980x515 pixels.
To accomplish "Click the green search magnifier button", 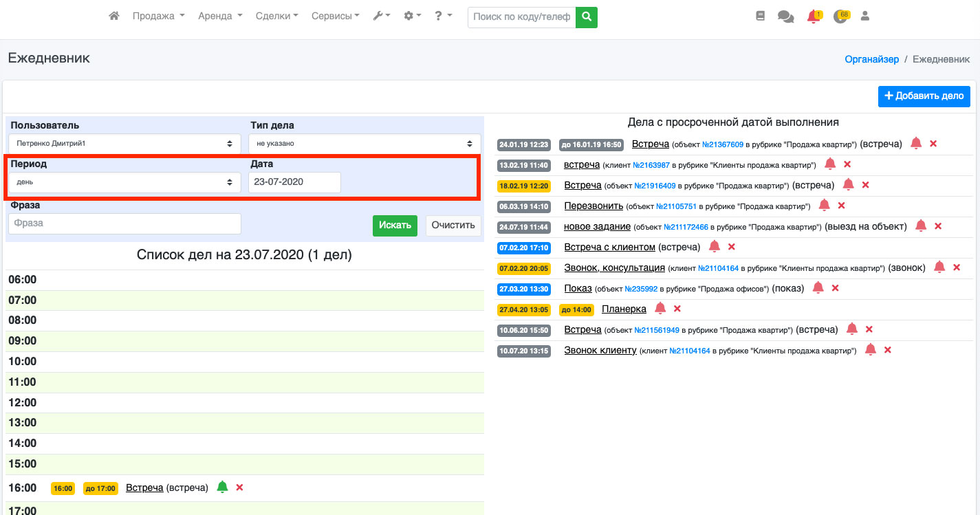I will [587, 17].
